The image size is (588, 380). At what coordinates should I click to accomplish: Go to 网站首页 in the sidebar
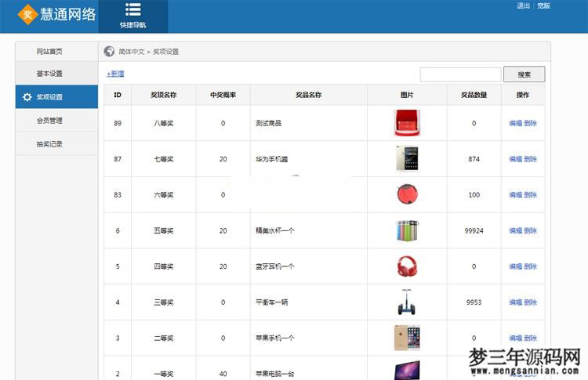pyautogui.click(x=49, y=52)
